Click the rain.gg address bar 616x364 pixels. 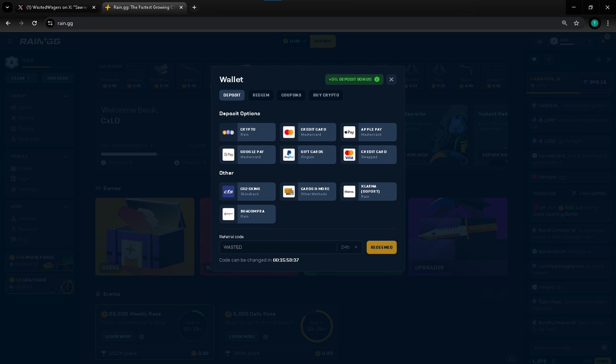(303, 23)
